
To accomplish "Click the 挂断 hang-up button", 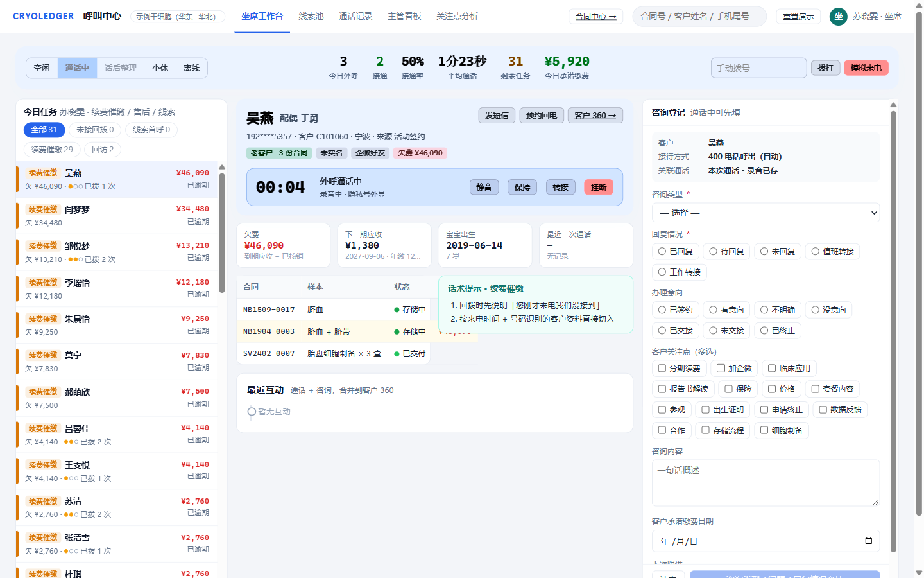I will [x=599, y=187].
